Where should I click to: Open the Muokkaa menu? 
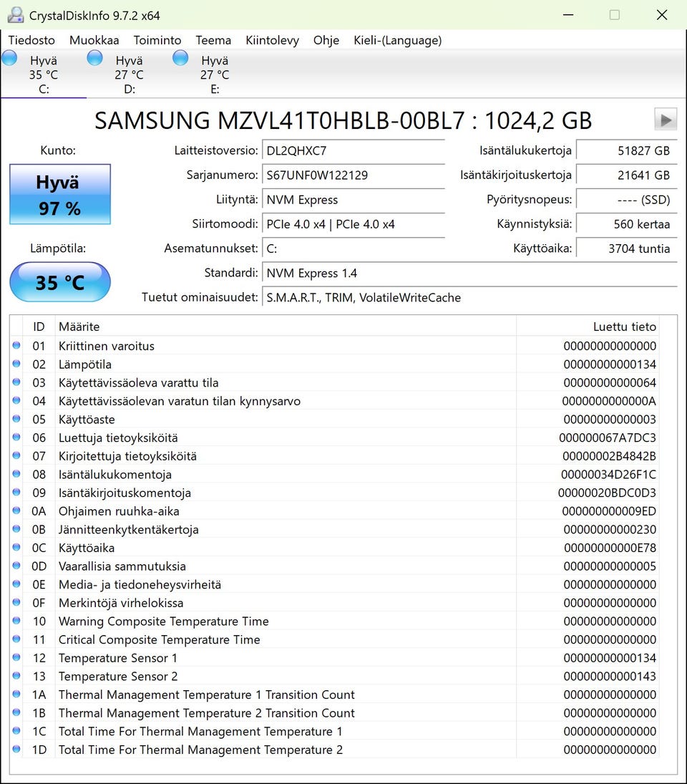point(94,40)
